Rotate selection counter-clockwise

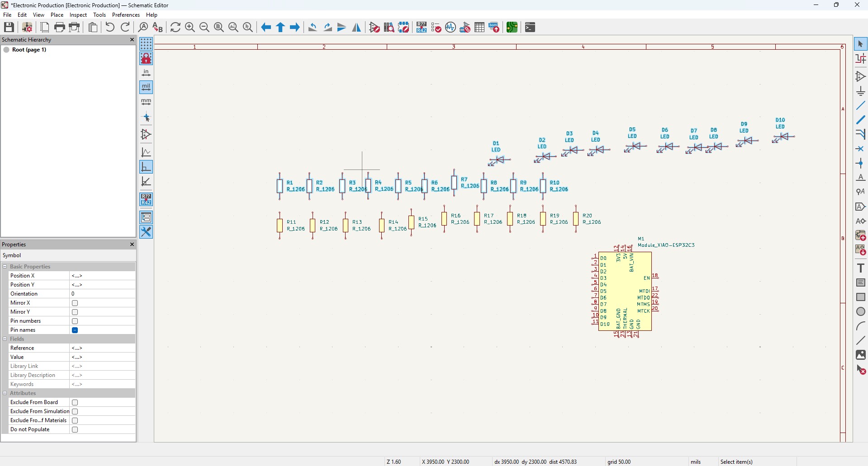click(313, 27)
